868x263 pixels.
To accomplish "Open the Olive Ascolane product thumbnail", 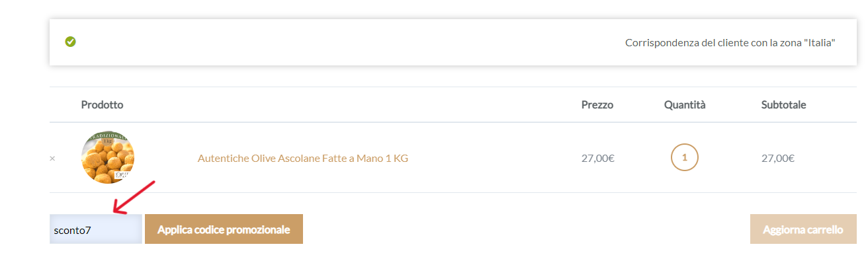I will pyautogui.click(x=108, y=158).
